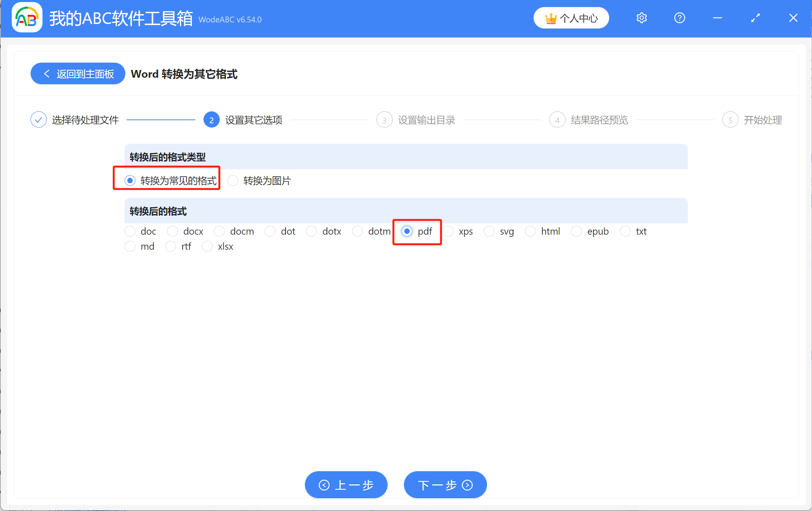Click the checkmark icon on step 选择待处理文件
This screenshot has width=812, height=511.
38,119
